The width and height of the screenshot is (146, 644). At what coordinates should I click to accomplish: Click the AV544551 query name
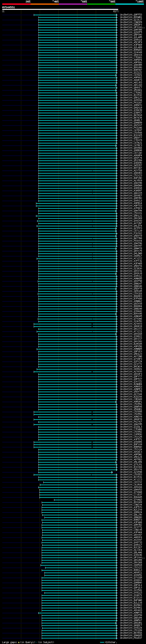(x=8, y=8)
